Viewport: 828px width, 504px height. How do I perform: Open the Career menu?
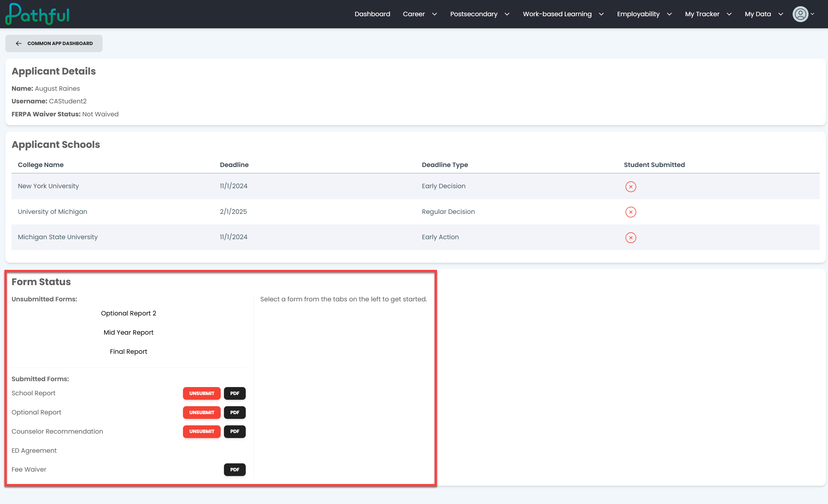point(413,14)
